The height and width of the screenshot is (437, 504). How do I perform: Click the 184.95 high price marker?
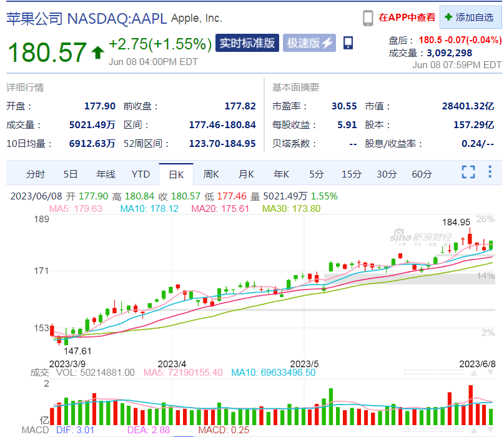[x=456, y=223]
